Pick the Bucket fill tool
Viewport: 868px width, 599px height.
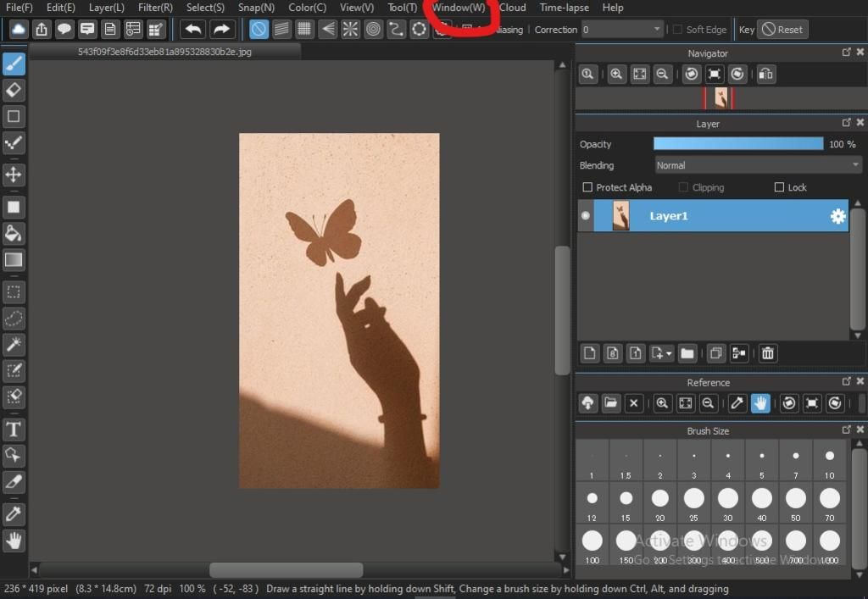pos(14,233)
